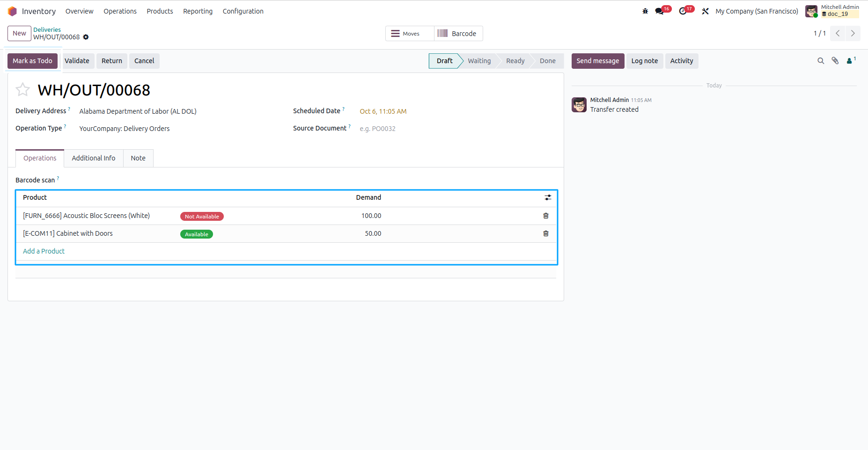Show Source Document help tooltip mark

(349, 126)
